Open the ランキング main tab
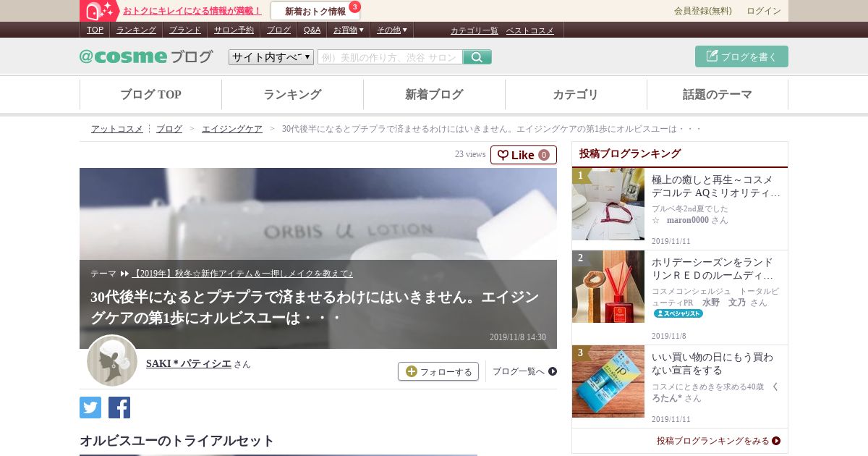 click(x=292, y=95)
